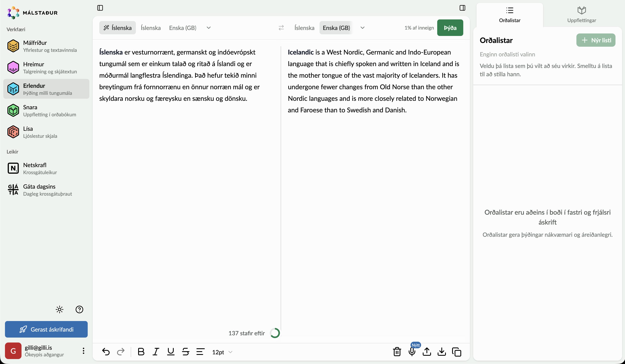Download the translation
This screenshot has height=364, width=625.
point(442,352)
